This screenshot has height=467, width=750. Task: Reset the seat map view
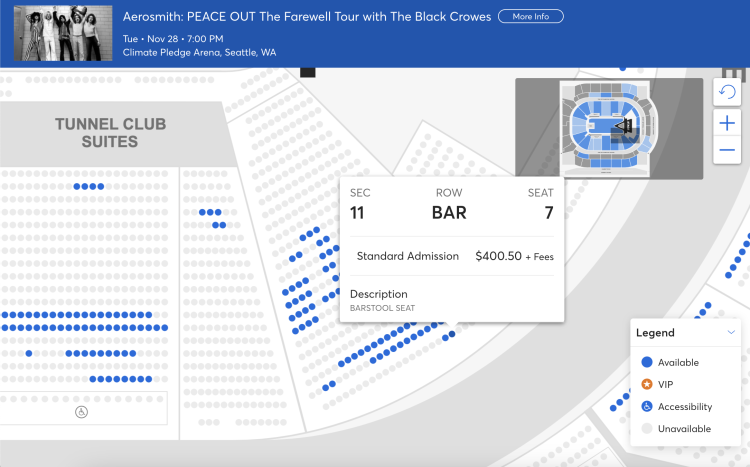727,92
